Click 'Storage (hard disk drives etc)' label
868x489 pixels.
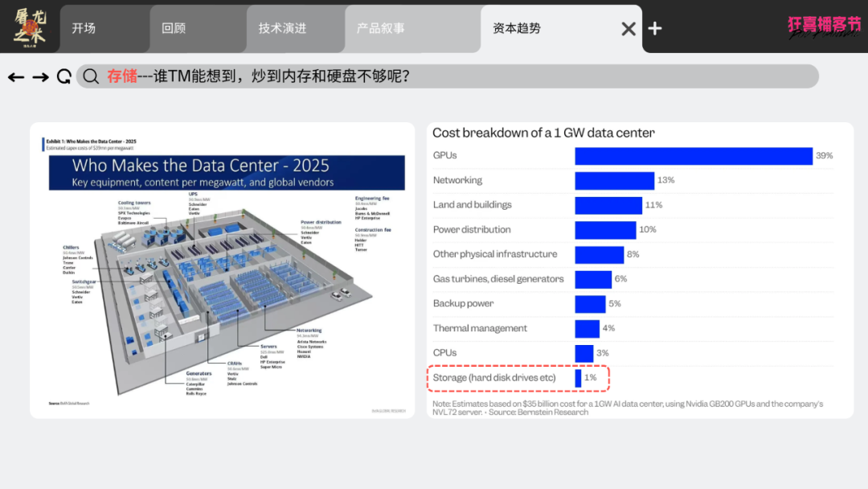[x=494, y=378]
